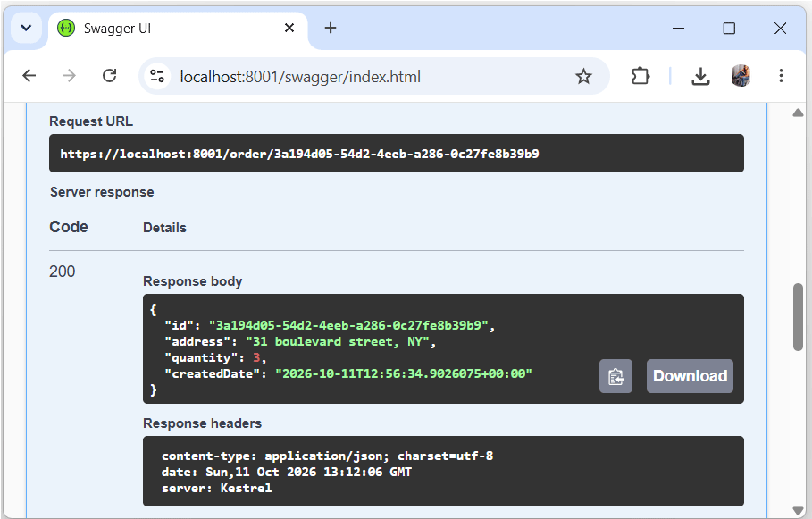Click the "Request URL" heading
This screenshot has height=519, width=812.
91,121
